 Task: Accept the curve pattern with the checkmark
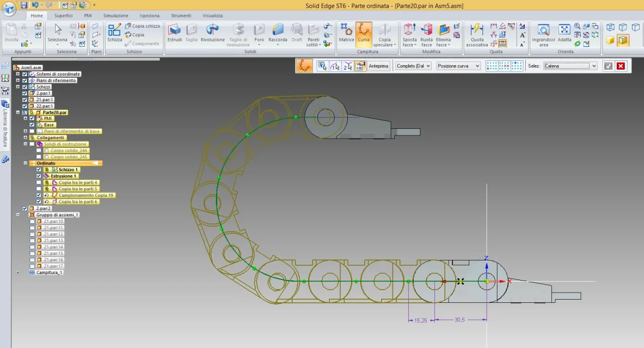[608, 66]
